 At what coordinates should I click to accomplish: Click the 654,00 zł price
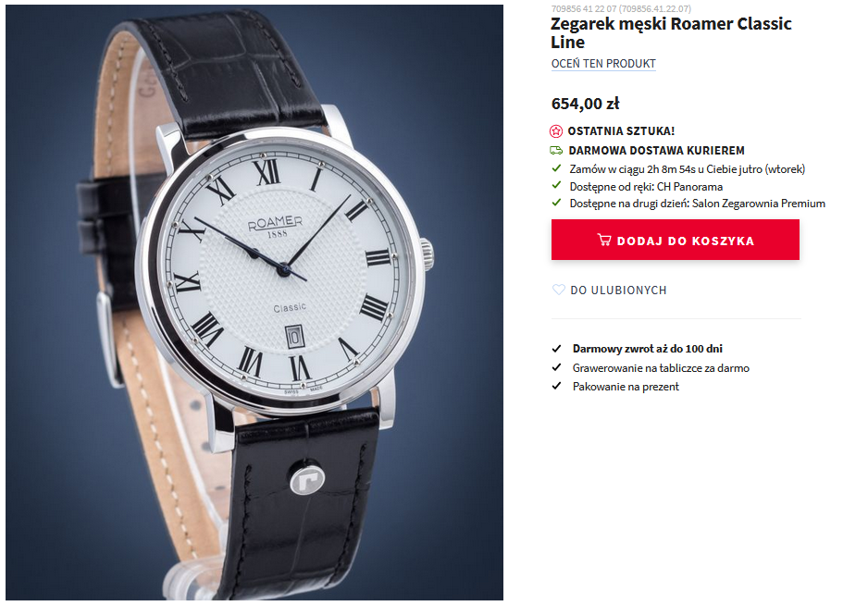point(585,104)
